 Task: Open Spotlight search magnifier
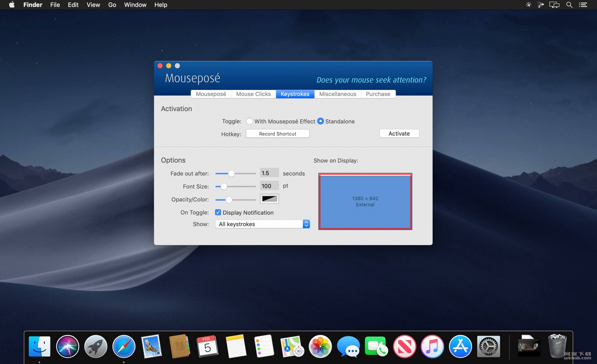point(569,5)
